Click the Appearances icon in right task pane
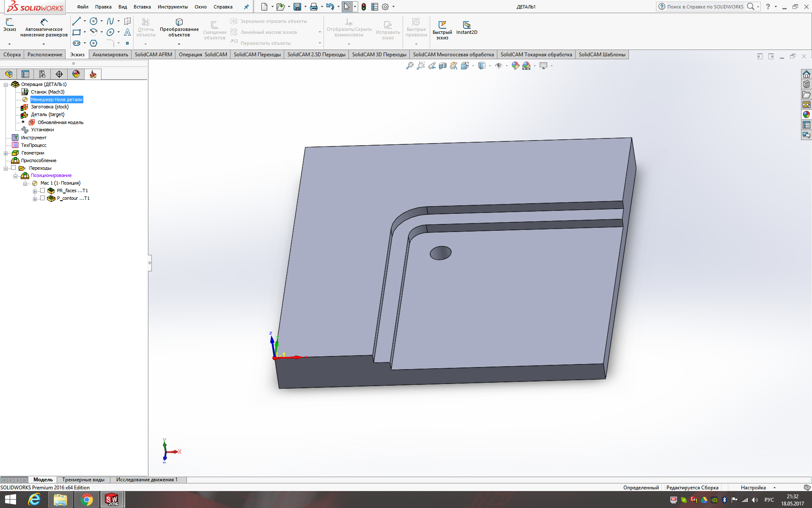This screenshot has width=812, height=508. (x=807, y=114)
